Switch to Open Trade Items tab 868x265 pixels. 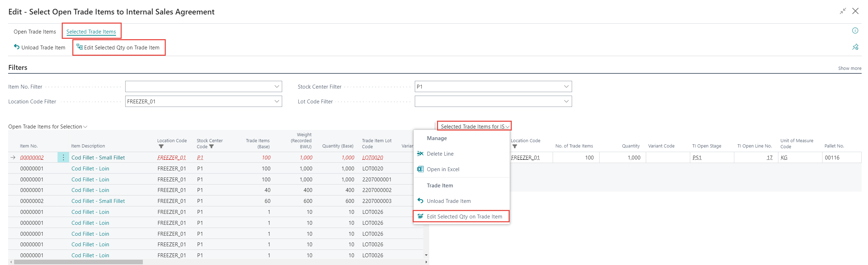[x=35, y=32]
